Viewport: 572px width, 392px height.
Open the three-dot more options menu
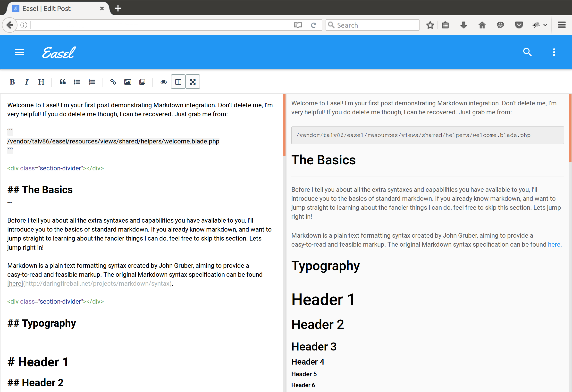(554, 52)
